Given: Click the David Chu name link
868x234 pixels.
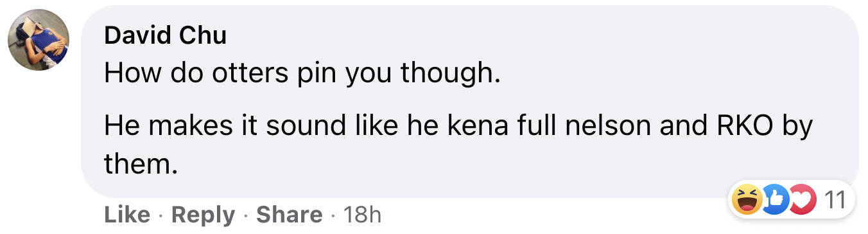Looking at the screenshot, I should click(165, 35).
